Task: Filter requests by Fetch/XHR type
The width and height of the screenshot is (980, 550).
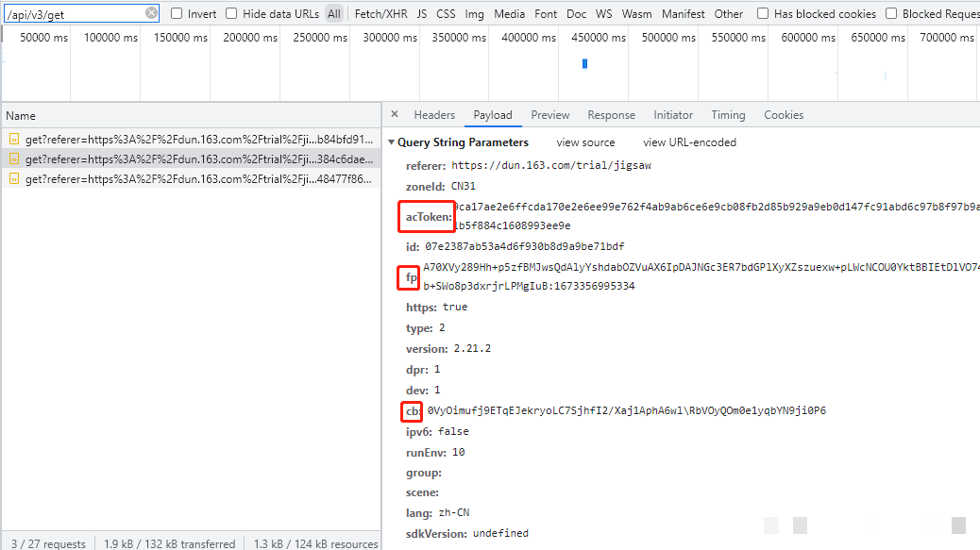Action: (x=381, y=14)
